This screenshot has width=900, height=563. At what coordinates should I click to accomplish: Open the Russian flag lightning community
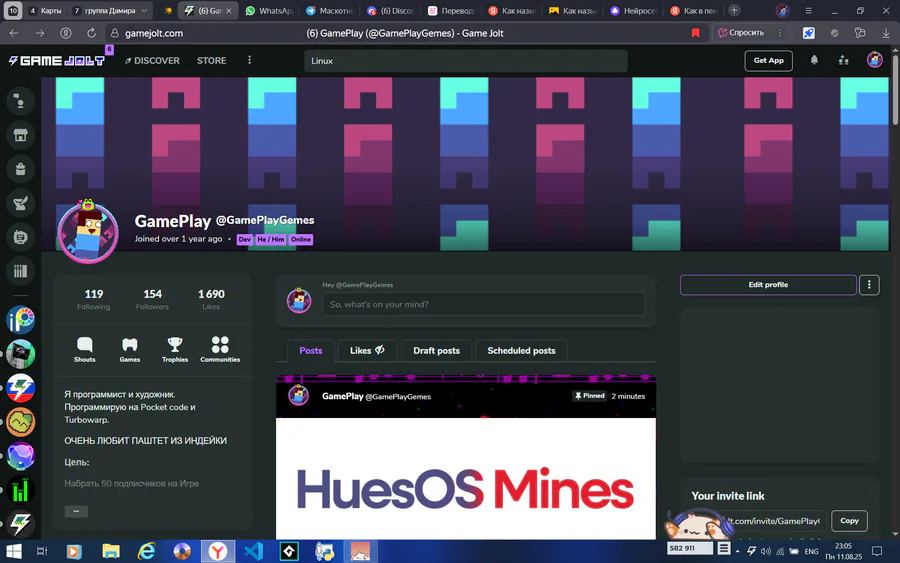tap(21, 388)
